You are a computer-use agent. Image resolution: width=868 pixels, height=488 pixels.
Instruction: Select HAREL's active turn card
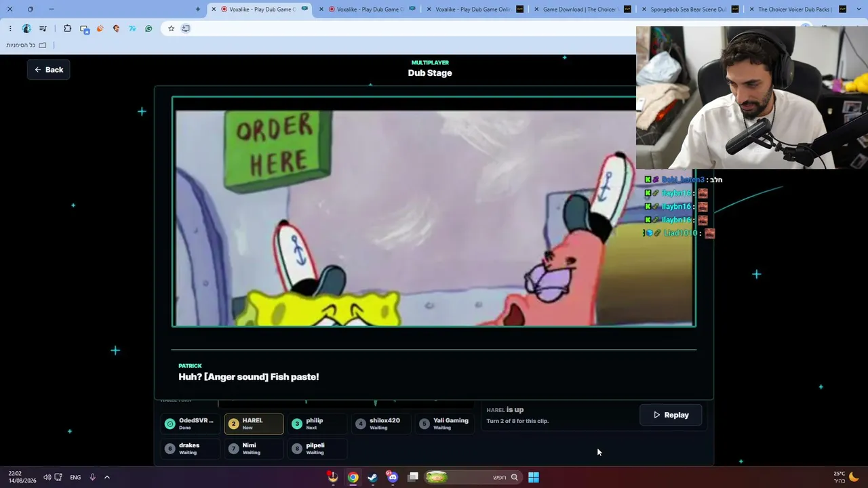(254, 424)
